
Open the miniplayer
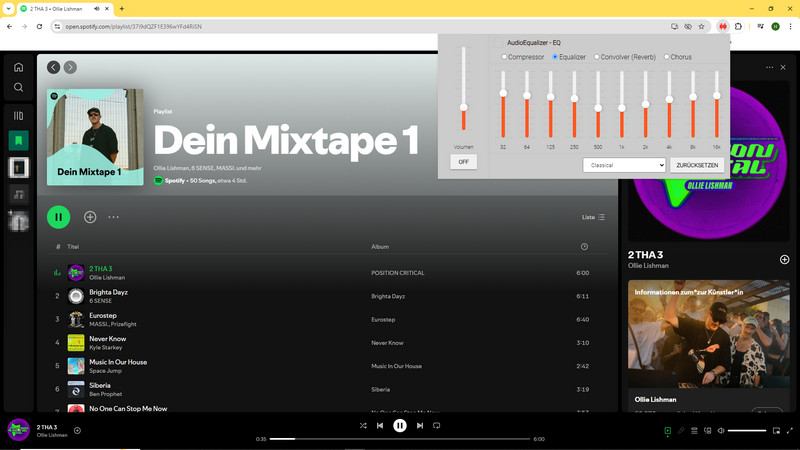777,431
